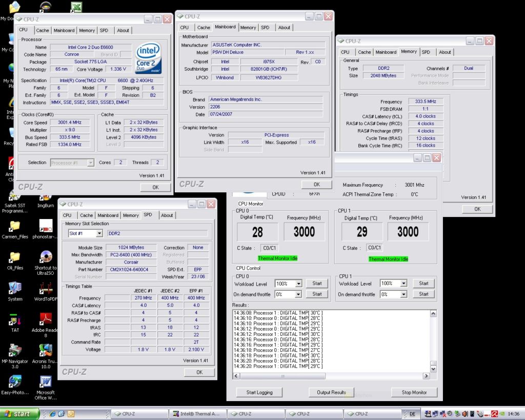Click Internet Explorer quick launch icon
525x420 pixels.
(x=53, y=414)
